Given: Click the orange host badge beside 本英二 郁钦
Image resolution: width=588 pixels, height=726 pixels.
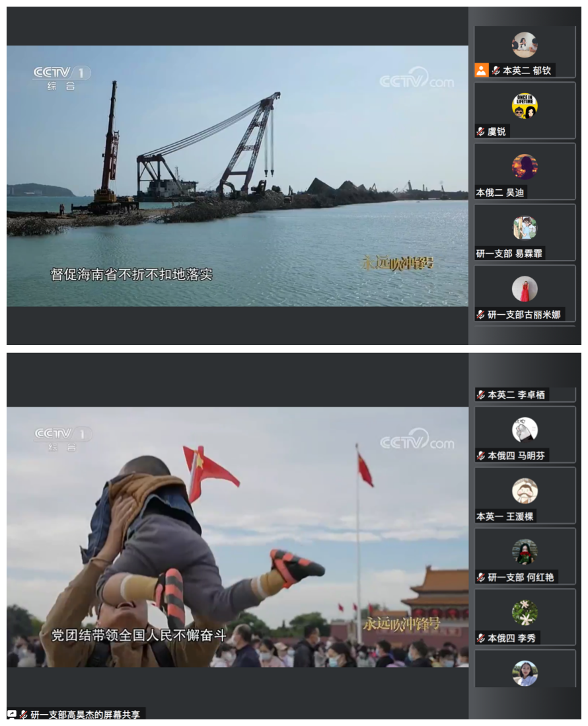Looking at the screenshot, I should coord(482,70).
